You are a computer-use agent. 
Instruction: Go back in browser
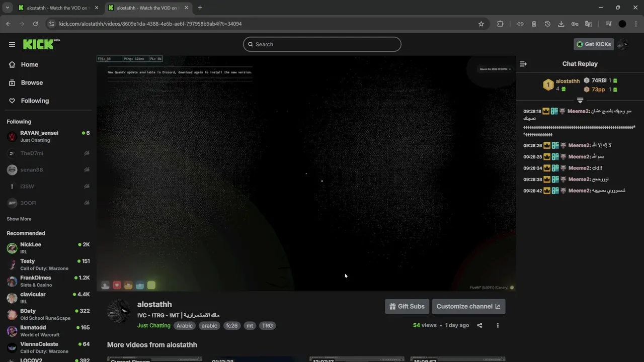click(8, 24)
